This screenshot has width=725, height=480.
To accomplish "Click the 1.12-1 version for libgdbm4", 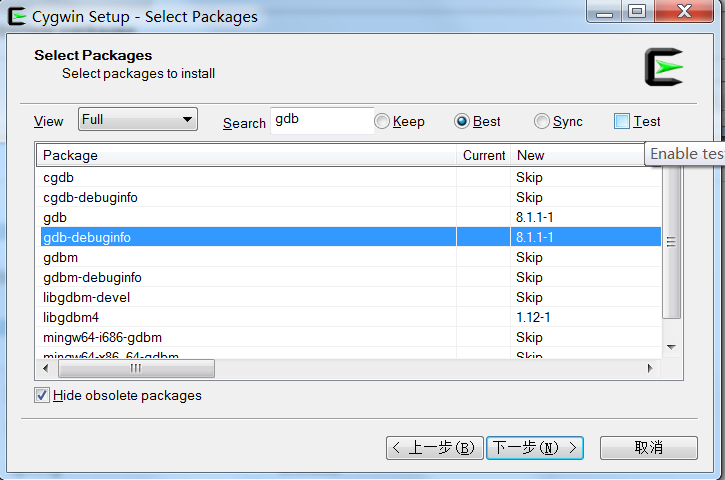I will tap(533, 317).
